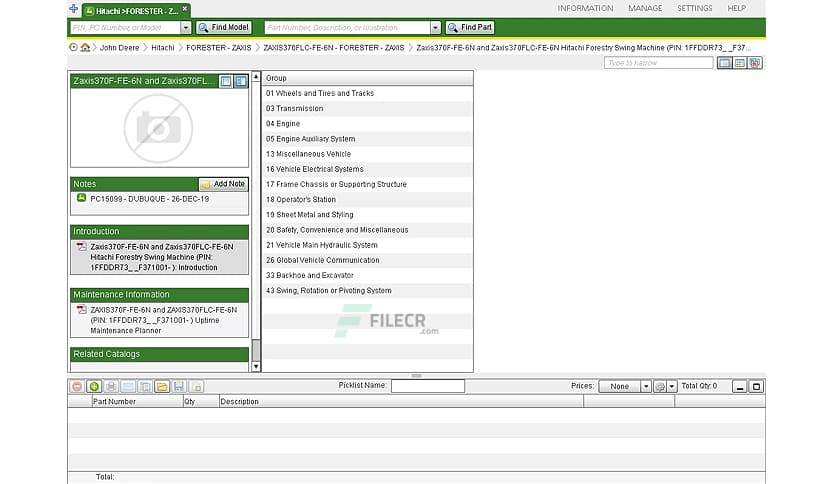Open group 03 Transmission
The width and height of the screenshot is (836, 484).
tap(367, 108)
